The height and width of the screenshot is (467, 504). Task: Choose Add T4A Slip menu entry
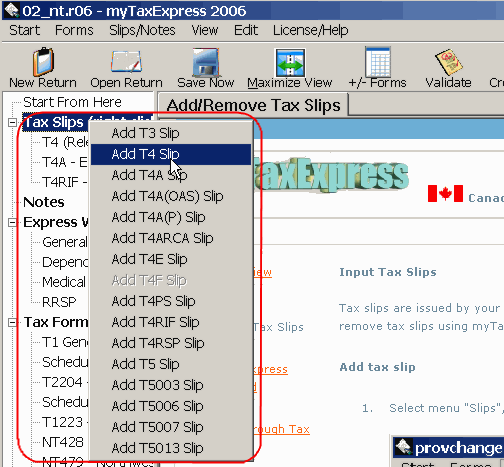[x=171, y=175]
